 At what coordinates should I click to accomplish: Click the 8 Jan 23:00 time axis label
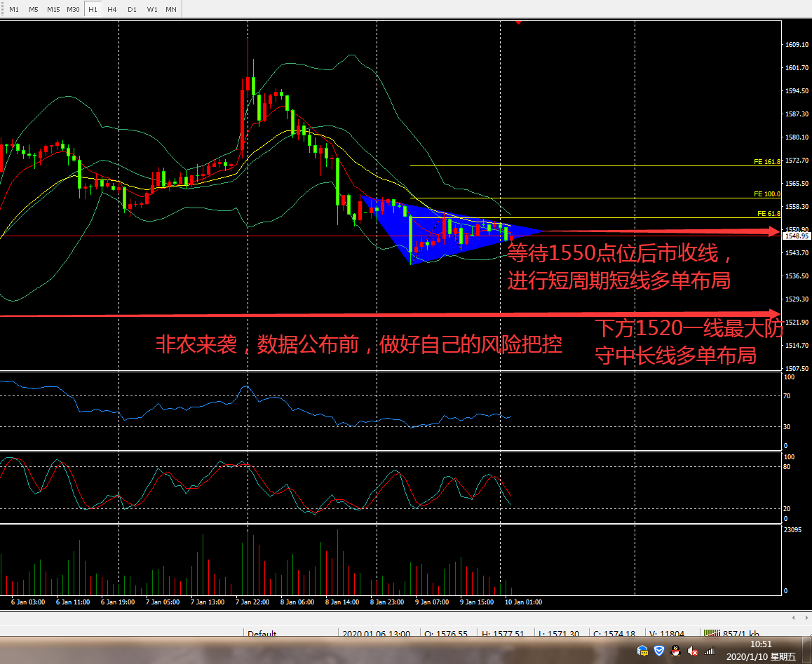tap(387, 602)
